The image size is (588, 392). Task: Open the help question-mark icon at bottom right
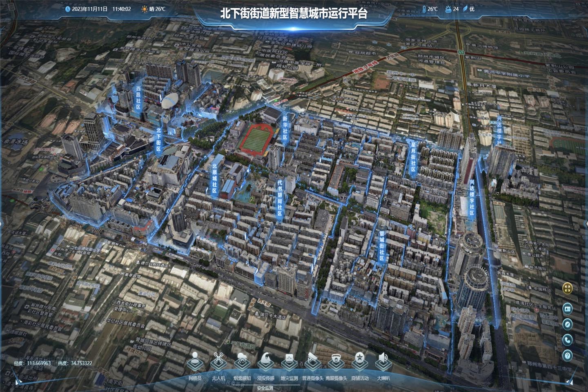(x=567, y=354)
